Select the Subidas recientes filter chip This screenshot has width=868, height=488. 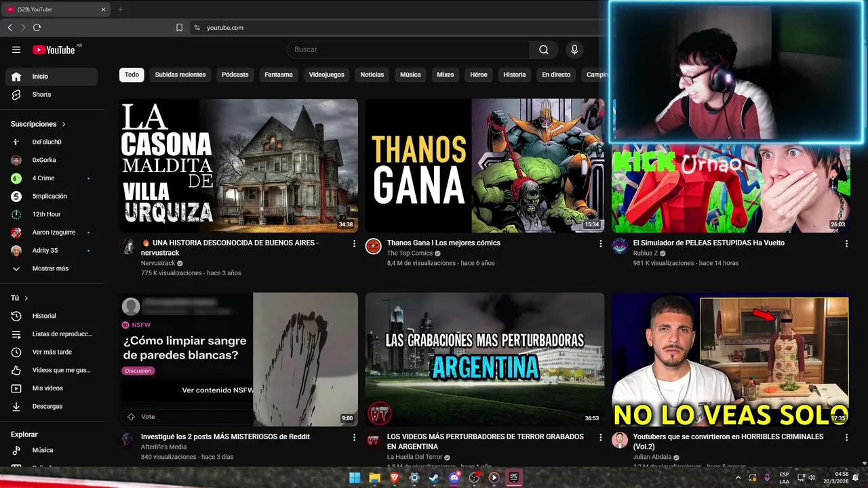tap(180, 75)
